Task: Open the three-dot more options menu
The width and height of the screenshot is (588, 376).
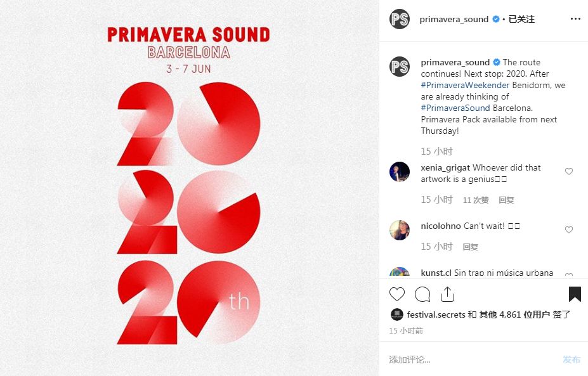Action: pyautogui.click(x=575, y=19)
